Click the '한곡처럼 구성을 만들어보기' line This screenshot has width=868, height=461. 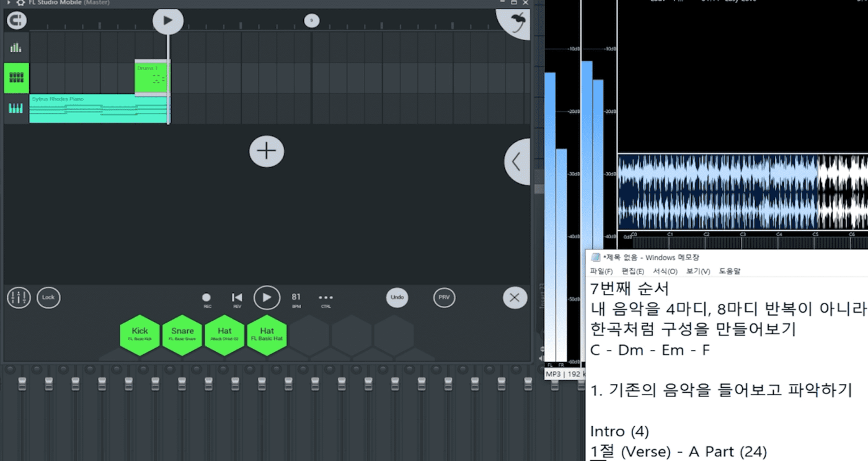click(693, 329)
